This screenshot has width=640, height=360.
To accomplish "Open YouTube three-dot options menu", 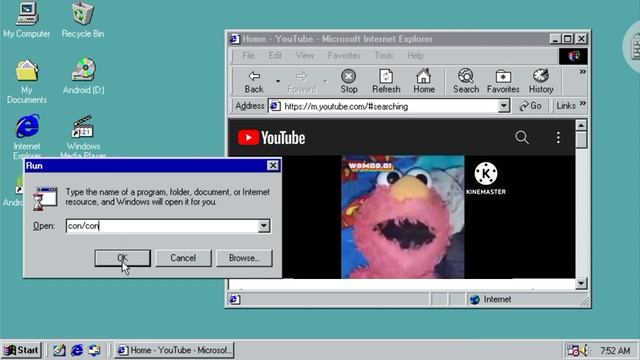I will [x=558, y=137].
